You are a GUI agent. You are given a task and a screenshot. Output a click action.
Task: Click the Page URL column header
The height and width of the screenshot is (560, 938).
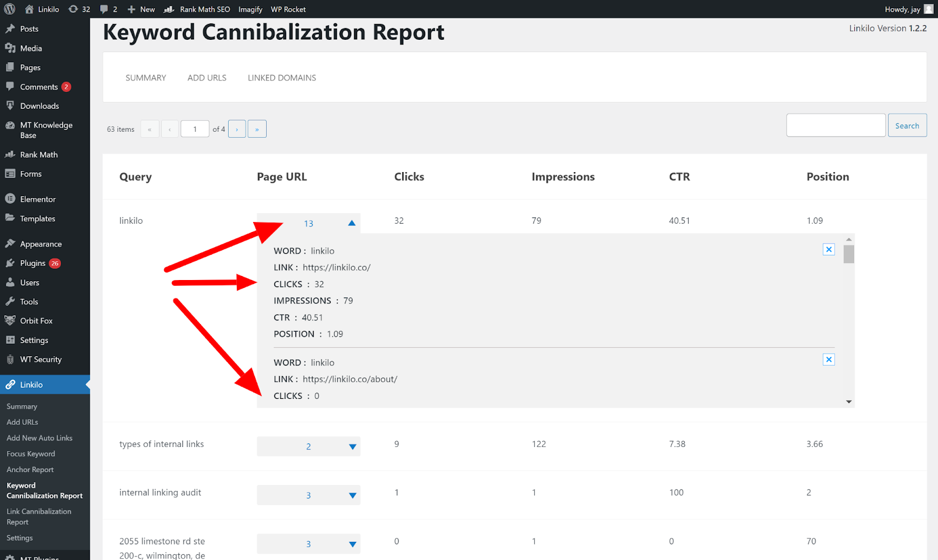[x=282, y=177]
